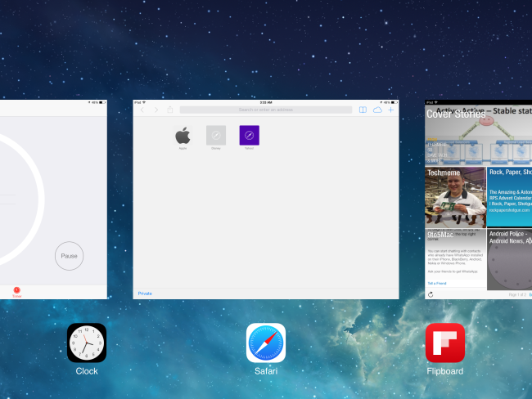Launch Flipboard from its red icon
This screenshot has width=532, height=399.
(444, 343)
